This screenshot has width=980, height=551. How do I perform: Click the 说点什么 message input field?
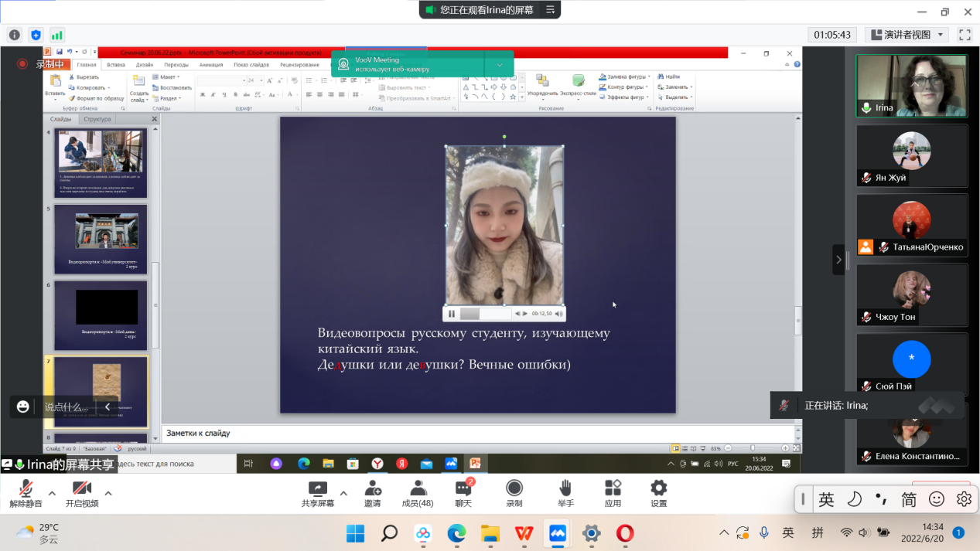[67, 406]
